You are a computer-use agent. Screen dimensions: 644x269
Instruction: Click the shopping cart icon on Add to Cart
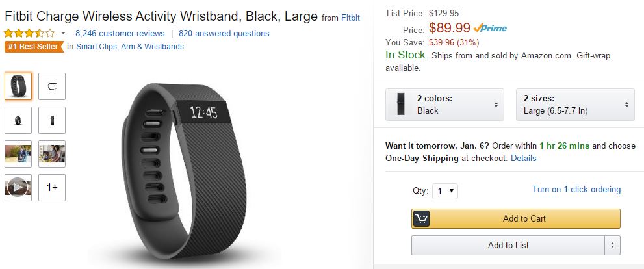[421, 218]
